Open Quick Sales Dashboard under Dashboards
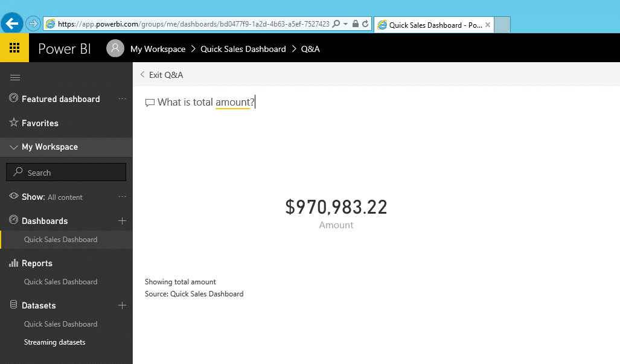The width and height of the screenshot is (620, 364). tap(60, 240)
